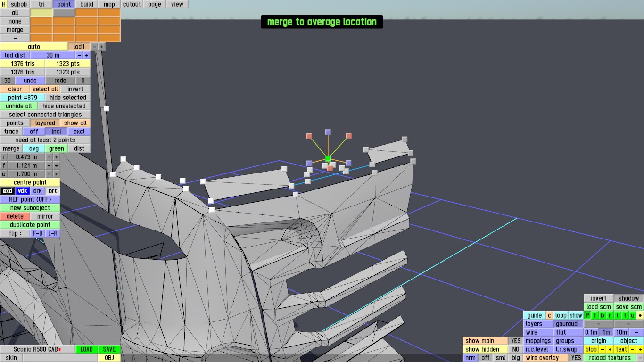Toggle the show hidden NO option
The height and width of the screenshot is (362, 644).
[516, 349]
